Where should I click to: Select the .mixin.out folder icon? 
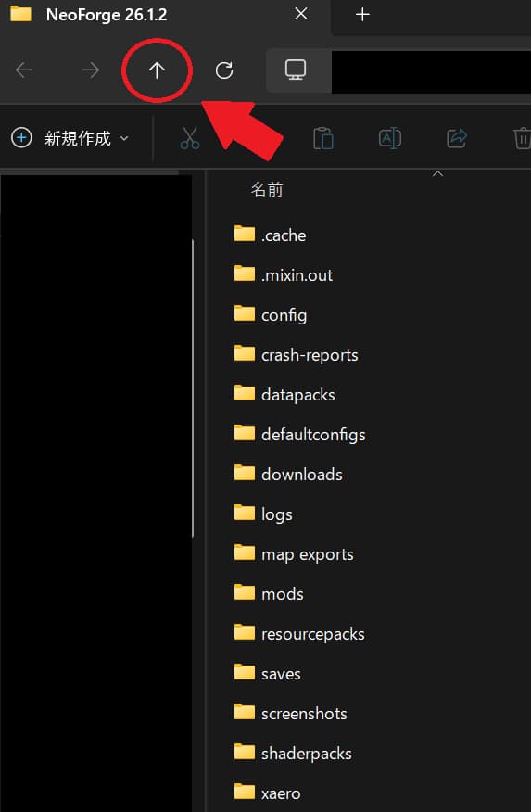point(245,274)
